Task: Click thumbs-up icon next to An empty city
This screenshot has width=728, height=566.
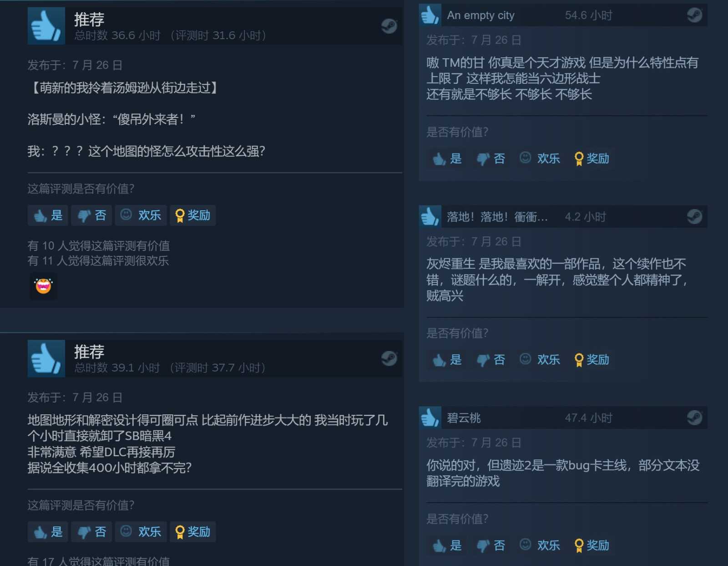Action: click(x=430, y=15)
